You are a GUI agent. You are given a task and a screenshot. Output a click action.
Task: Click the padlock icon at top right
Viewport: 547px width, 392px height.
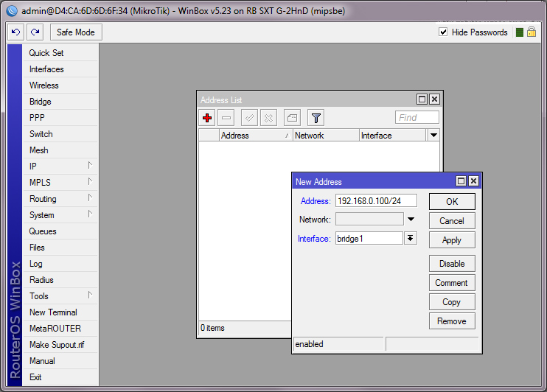531,32
